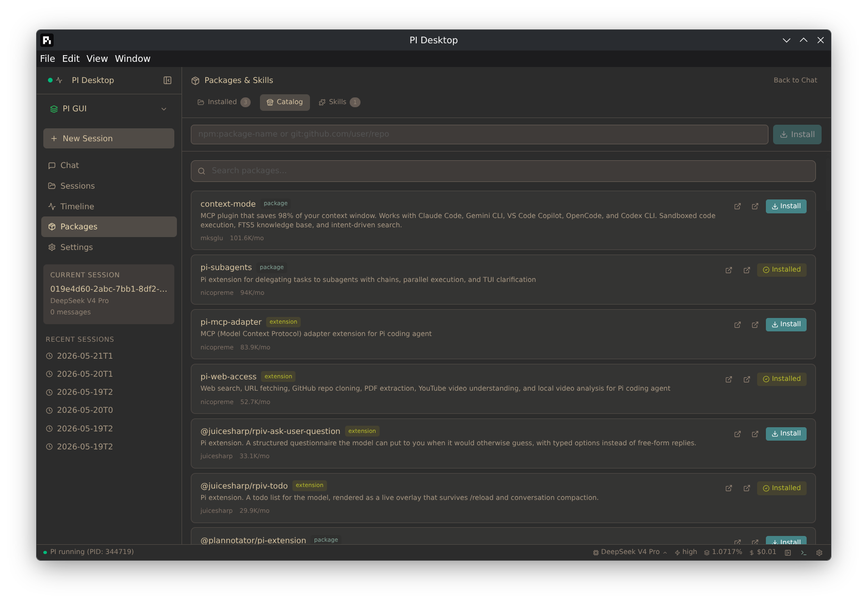This screenshot has width=868, height=604.
Task: Click the context-mode package title
Action: (x=228, y=204)
